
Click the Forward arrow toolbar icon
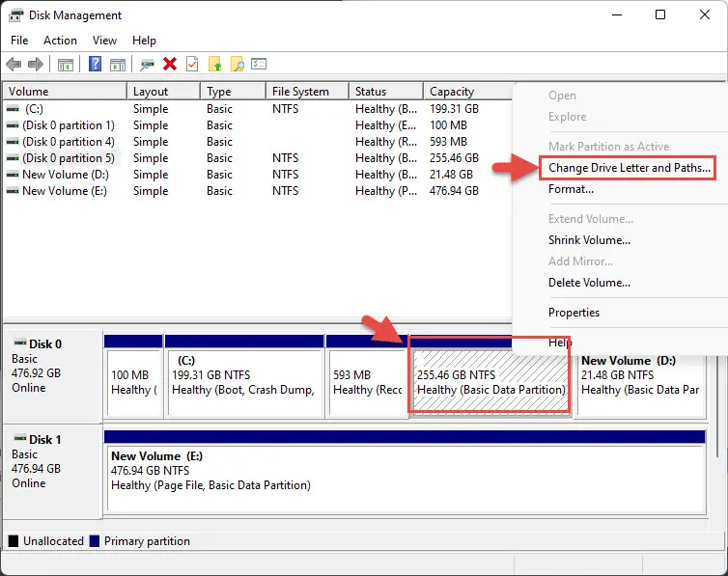coord(36,64)
